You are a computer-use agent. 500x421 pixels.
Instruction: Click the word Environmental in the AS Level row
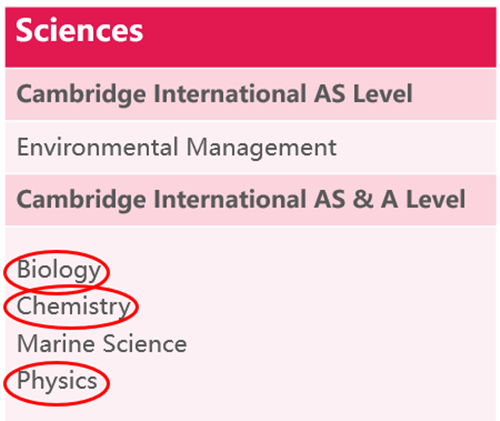(x=97, y=147)
